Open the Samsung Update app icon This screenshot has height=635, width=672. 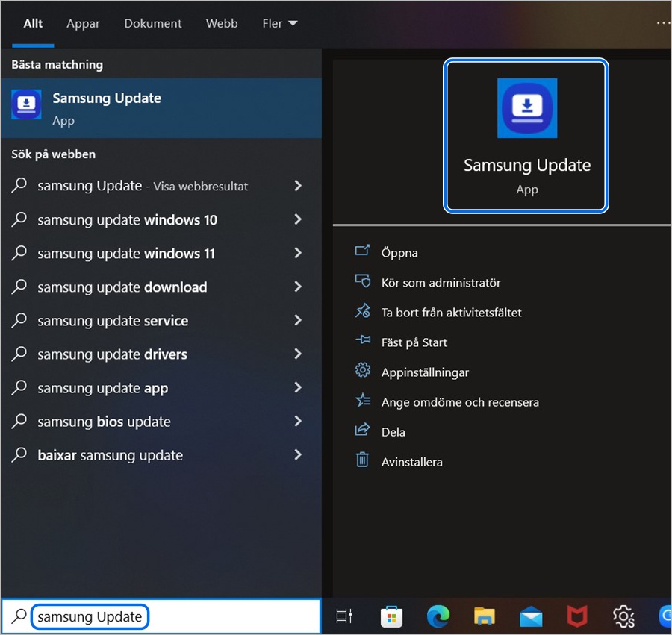(x=526, y=108)
